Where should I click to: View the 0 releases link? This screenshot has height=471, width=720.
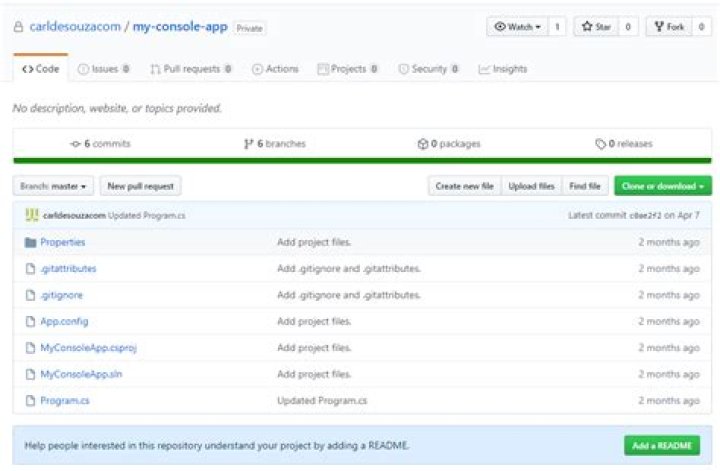click(x=624, y=144)
